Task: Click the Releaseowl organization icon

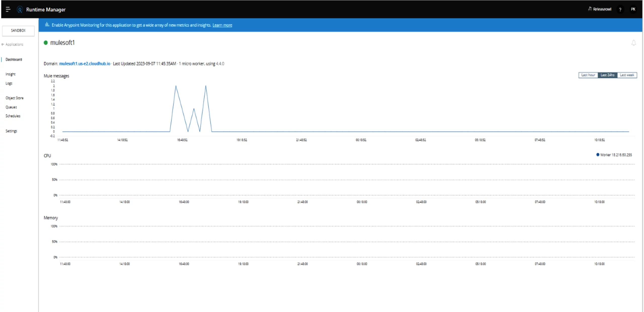Action: click(x=590, y=9)
